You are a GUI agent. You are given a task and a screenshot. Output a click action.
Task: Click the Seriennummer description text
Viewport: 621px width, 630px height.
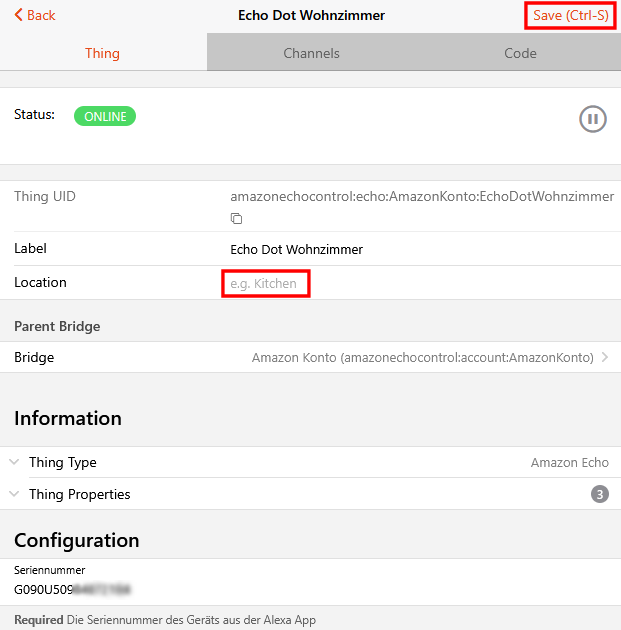pos(165,620)
